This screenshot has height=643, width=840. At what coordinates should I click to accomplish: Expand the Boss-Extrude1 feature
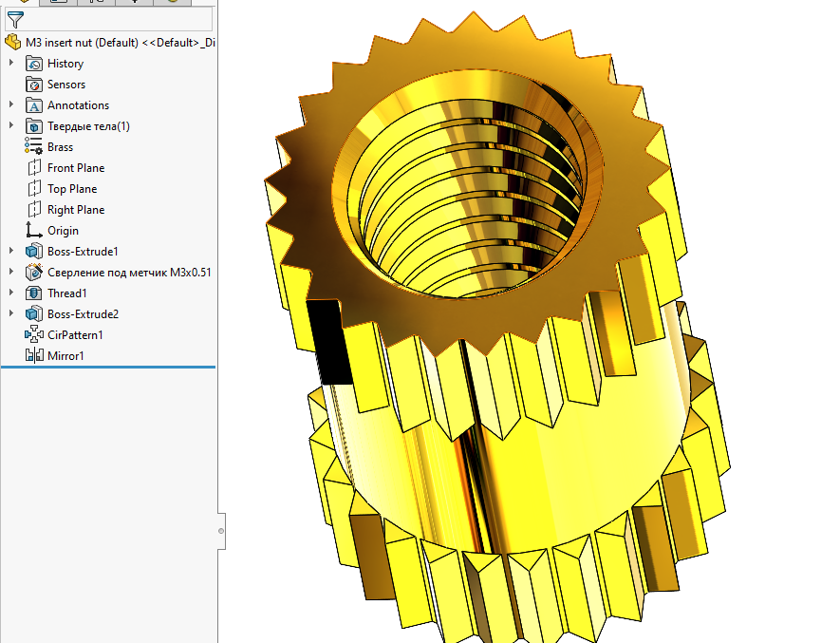[x=11, y=252]
